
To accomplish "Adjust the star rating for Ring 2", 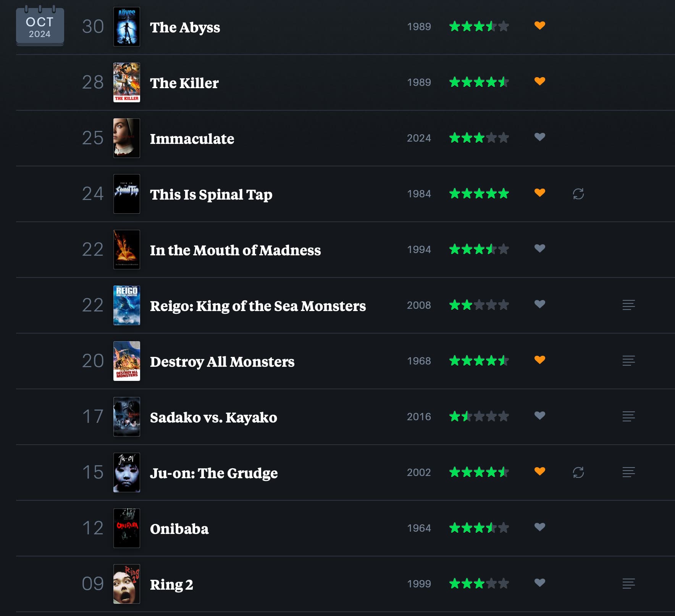I will (x=479, y=584).
